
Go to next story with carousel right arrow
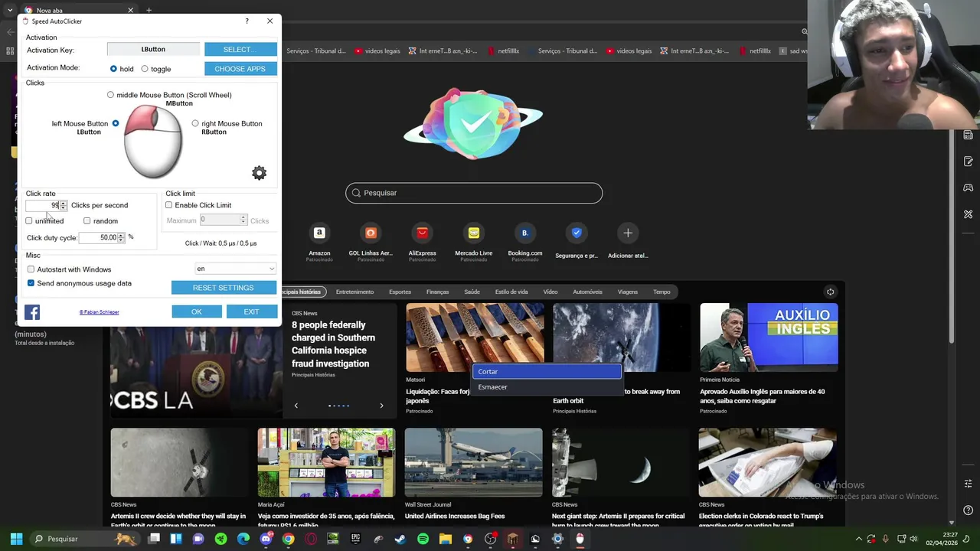(381, 406)
